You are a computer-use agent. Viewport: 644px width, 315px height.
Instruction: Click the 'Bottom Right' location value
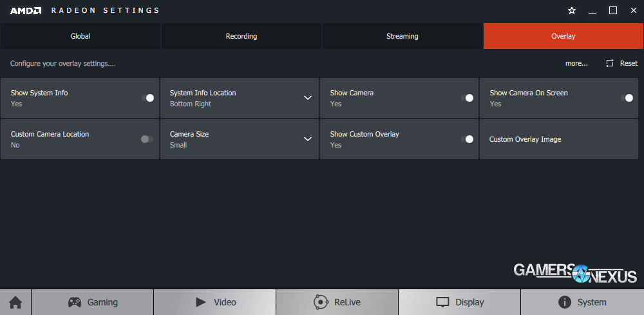pos(191,104)
